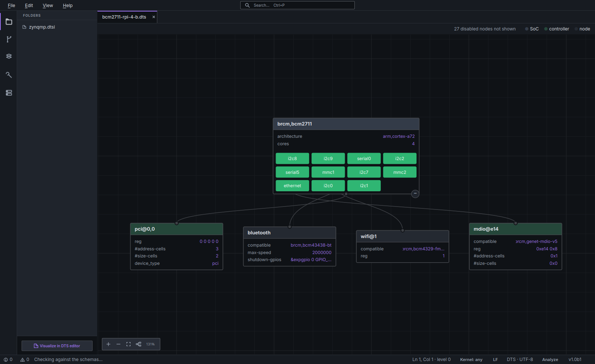595x364 pixels.
Task: Toggle the controller legend filter
Action: (x=556, y=29)
